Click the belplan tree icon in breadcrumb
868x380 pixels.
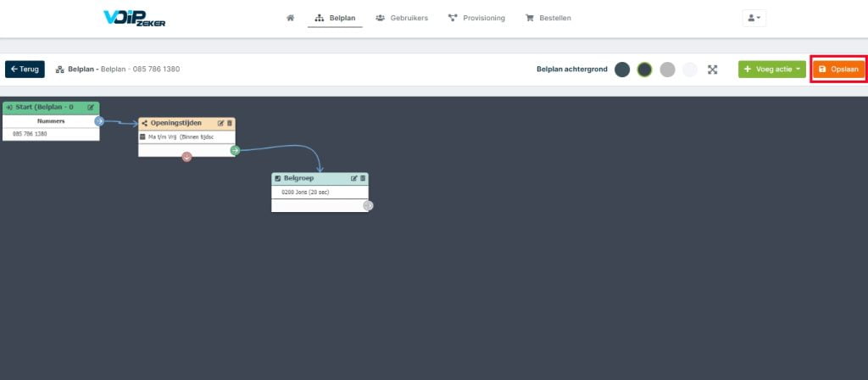tap(60, 70)
